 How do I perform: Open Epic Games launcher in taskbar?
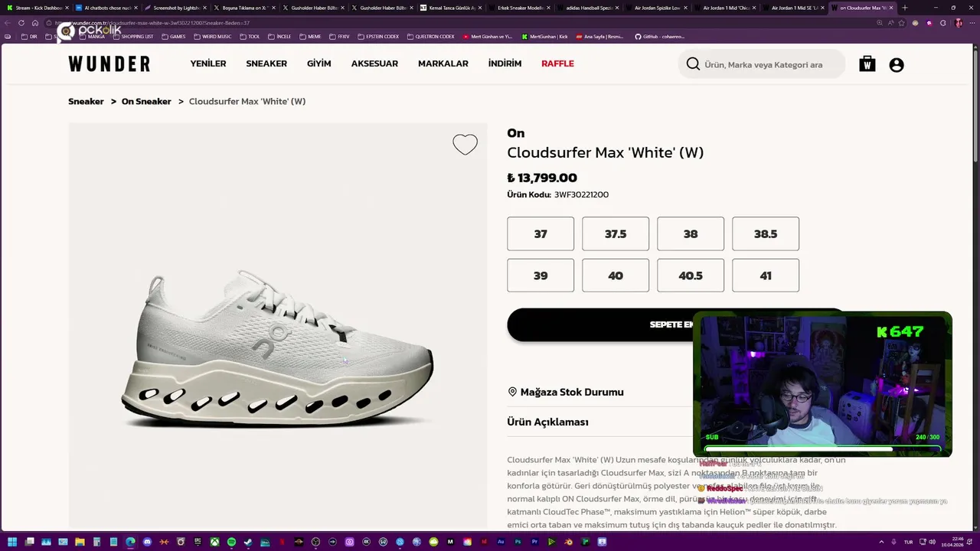198,542
